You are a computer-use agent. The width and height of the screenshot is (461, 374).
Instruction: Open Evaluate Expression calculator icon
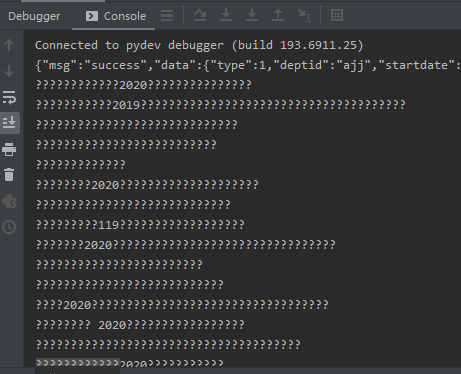337,15
